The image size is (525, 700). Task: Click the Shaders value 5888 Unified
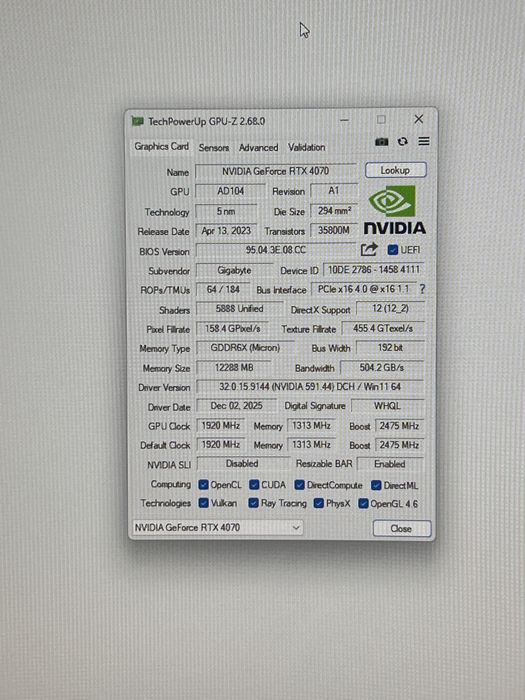click(x=240, y=309)
